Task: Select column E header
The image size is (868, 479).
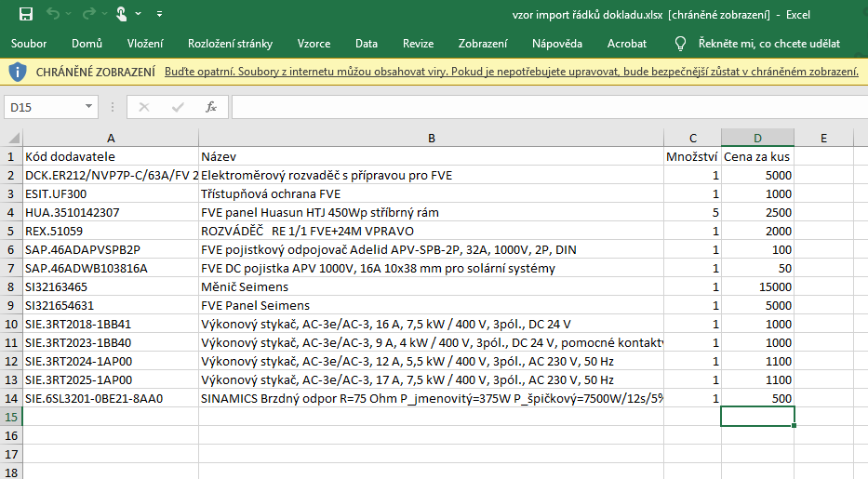Action: tap(823, 139)
